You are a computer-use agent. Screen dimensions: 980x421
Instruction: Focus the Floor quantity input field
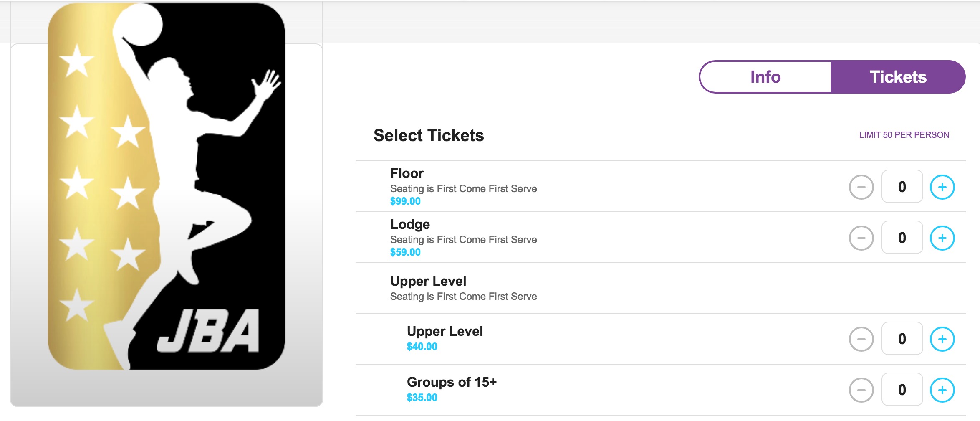[902, 187]
